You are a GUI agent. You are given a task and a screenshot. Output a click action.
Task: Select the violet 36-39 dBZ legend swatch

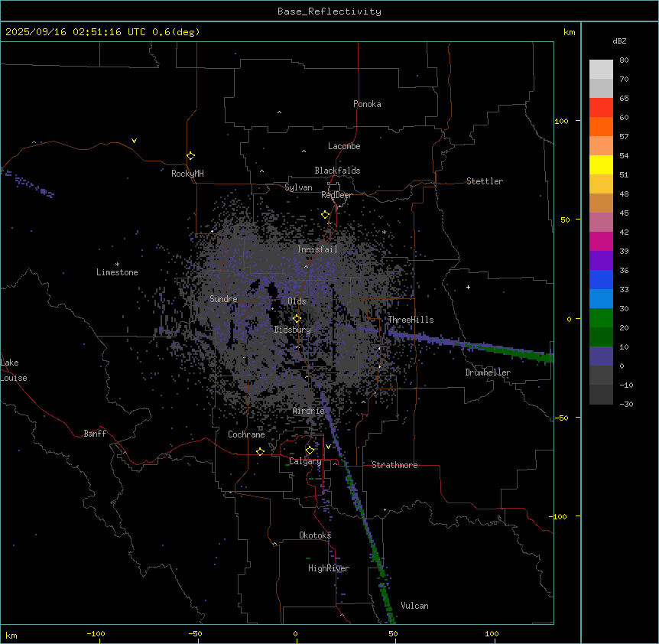point(601,261)
